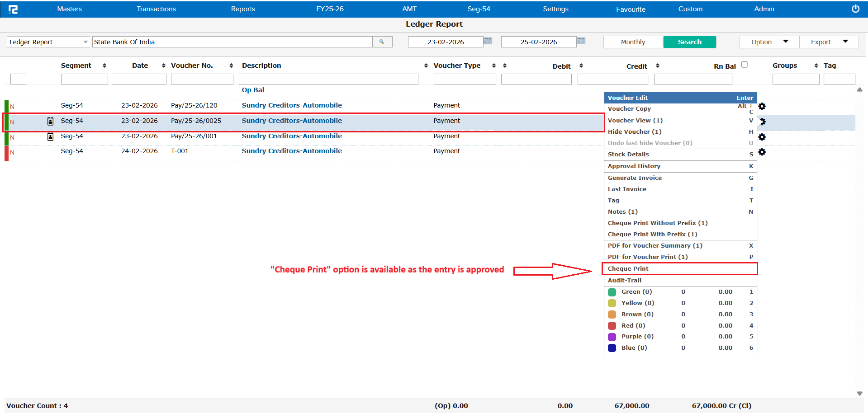Open the Option dropdown
The image size is (868, 413).
(x=769, y=42)
